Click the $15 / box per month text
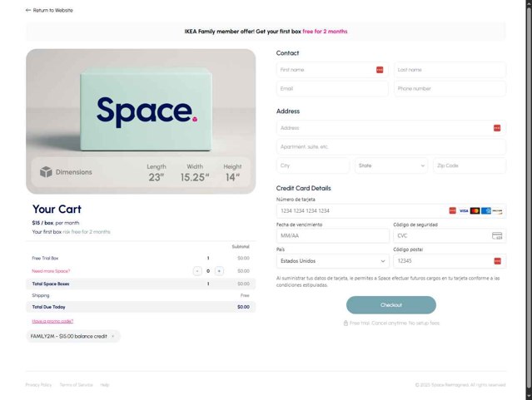This screenshot has width=532, height=400. pos(56,223)
